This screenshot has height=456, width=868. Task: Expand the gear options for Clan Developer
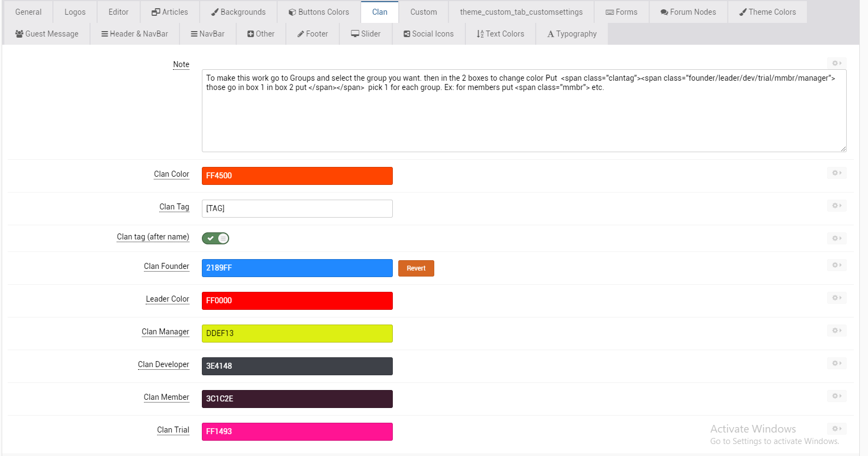[836, 363]
